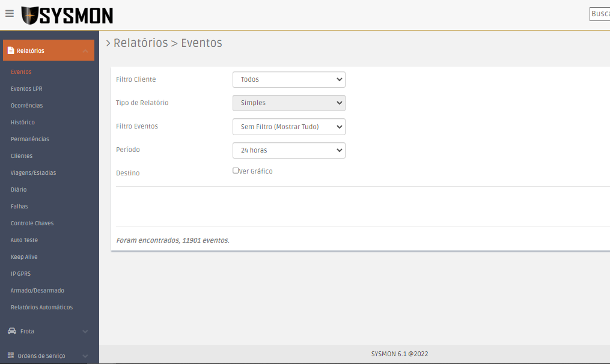Open Eventos LPR report

[26, 89]
